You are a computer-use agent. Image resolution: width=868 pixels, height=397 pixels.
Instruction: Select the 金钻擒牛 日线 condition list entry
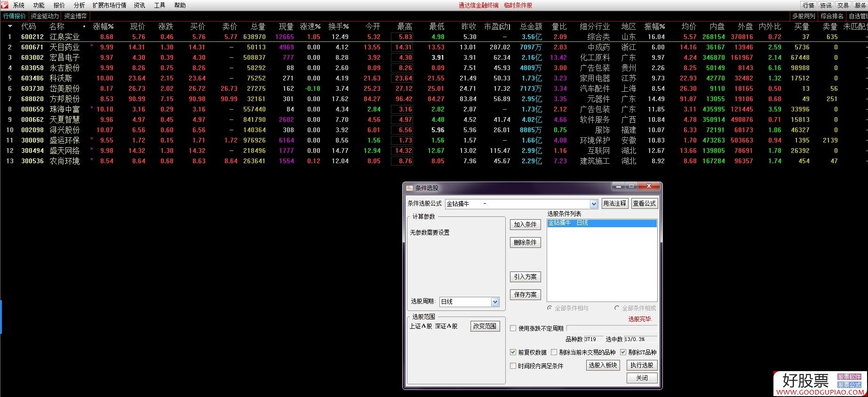602,223
